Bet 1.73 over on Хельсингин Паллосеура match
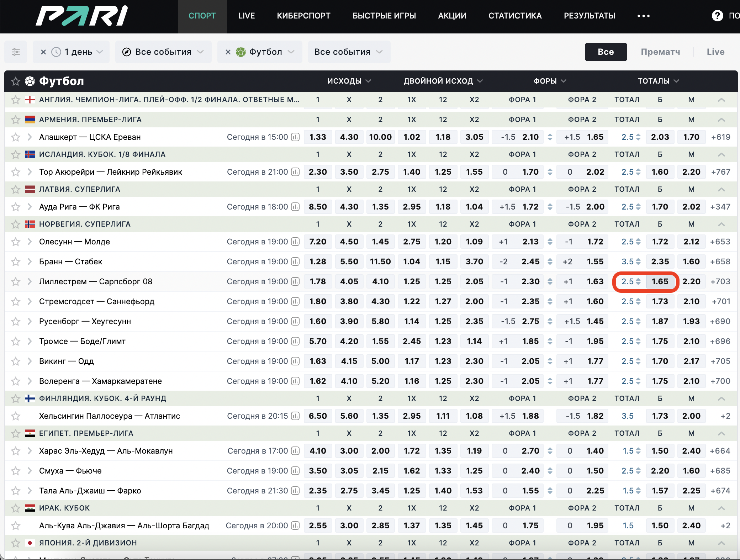740x560 pixels. click(x=660, y=416)
